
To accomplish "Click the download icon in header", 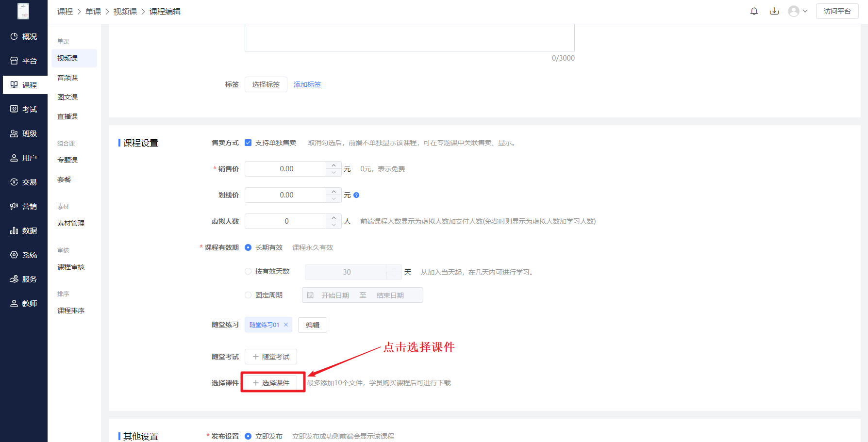I will [774, 11].
